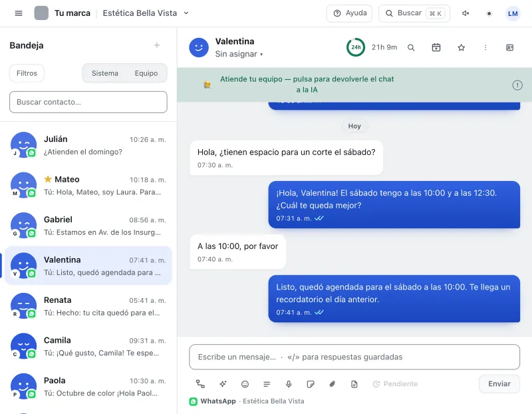Open the starred Mateo conversation
This screenshot has width=532, height=414.
[88, 186]
